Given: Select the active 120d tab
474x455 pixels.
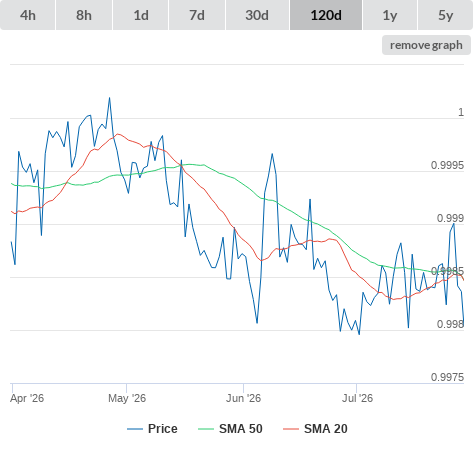Looking at the screenshot, I should click(x=326, y=15).
